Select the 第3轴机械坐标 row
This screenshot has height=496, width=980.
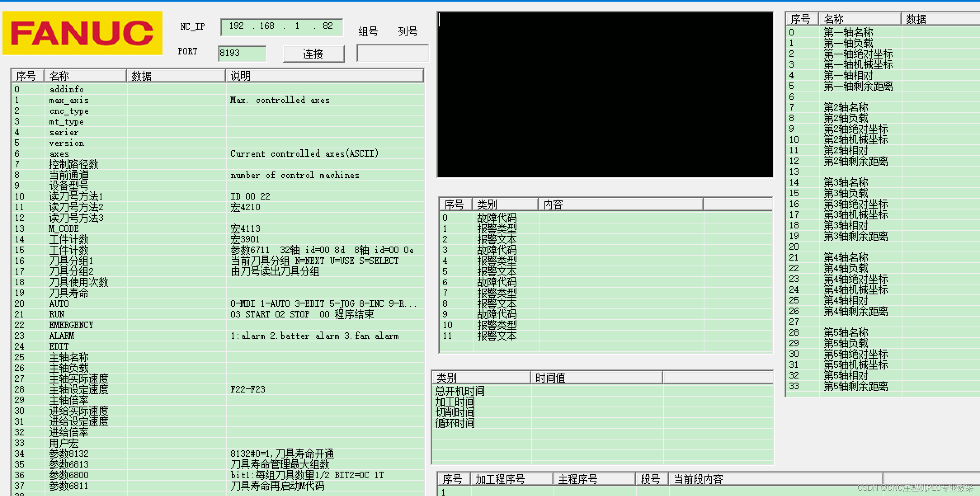point(855,215)
